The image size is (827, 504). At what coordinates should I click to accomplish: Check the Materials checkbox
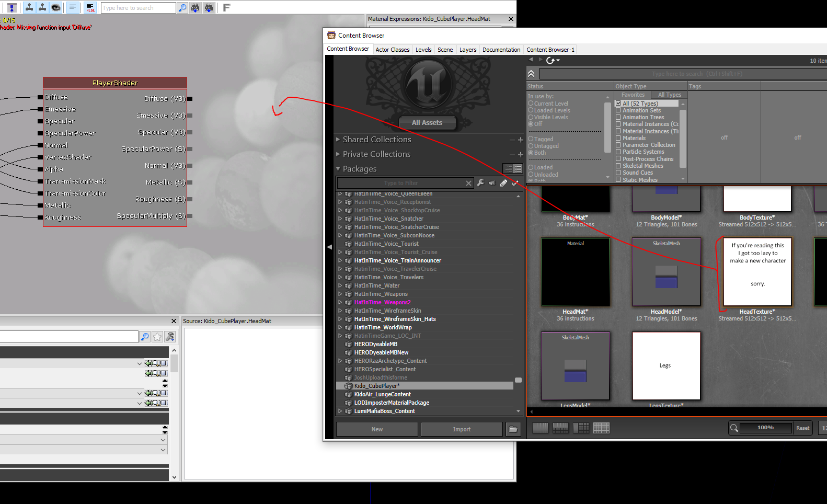coord(618,138)
